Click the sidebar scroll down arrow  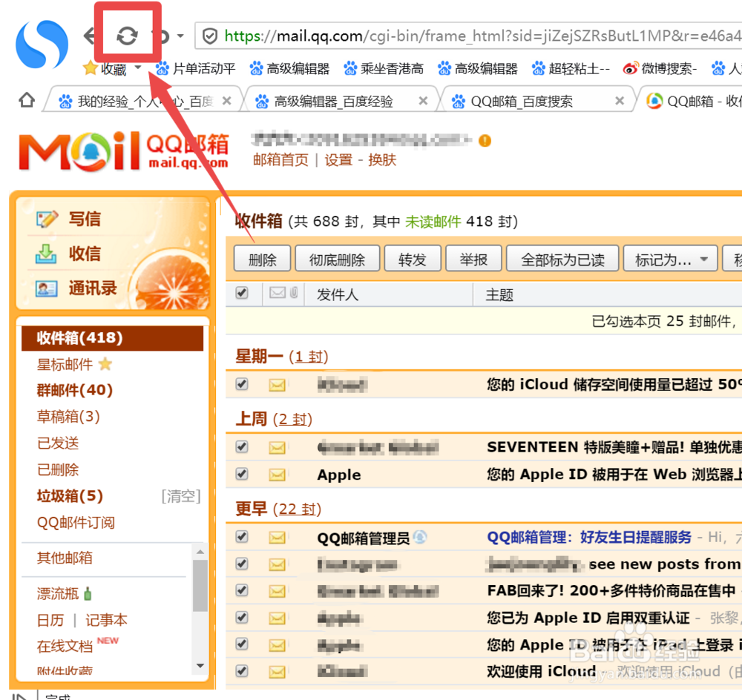tap(200, 665)
